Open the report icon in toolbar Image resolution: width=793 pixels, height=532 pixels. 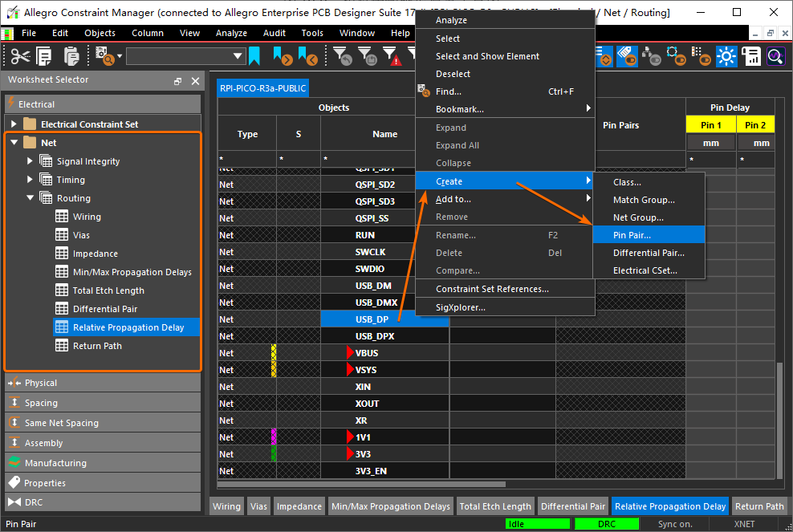coord(751,56)
